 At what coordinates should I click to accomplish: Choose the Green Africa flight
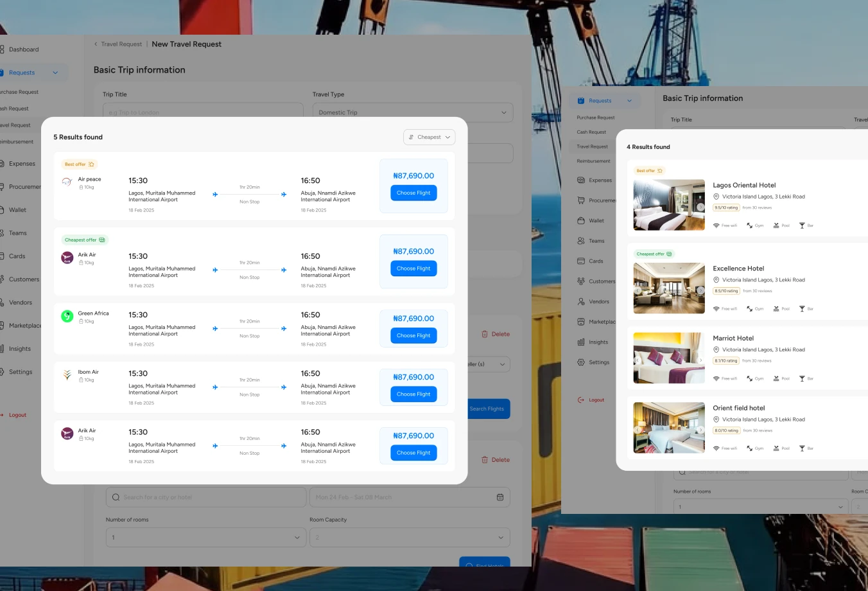(x=413, y=335)
